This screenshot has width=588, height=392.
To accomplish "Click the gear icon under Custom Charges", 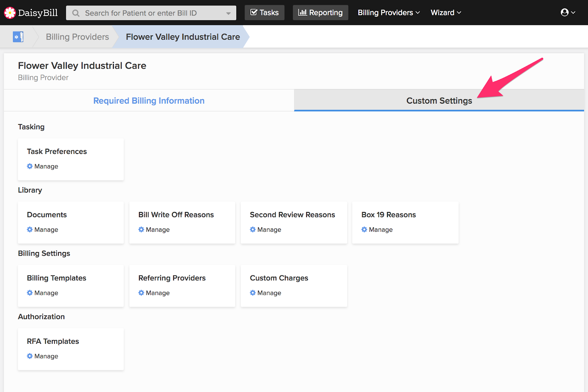I will [253, 293].
